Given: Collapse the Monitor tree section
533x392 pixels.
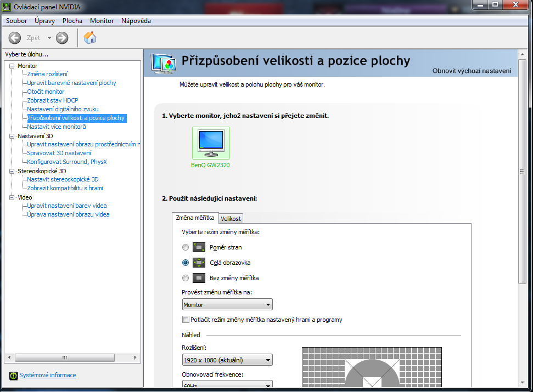Looking at the screenshot, I should point(12,66).
